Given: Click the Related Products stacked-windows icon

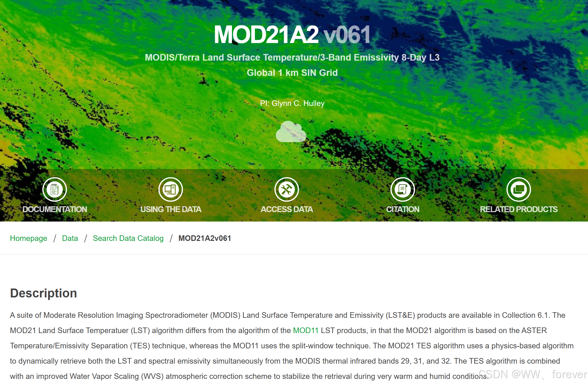Looking at the screenshot, I should click(519, 189).
